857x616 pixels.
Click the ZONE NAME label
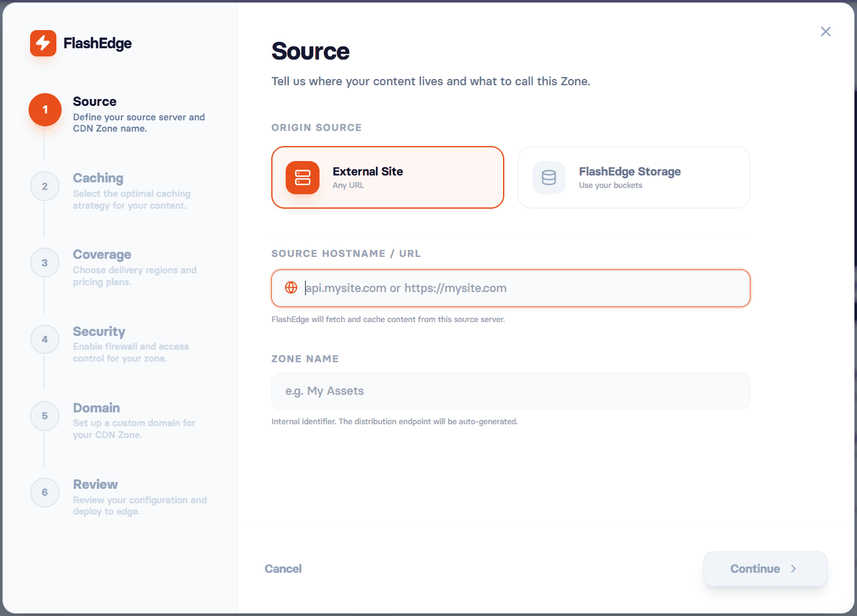[x=305, y=359]
